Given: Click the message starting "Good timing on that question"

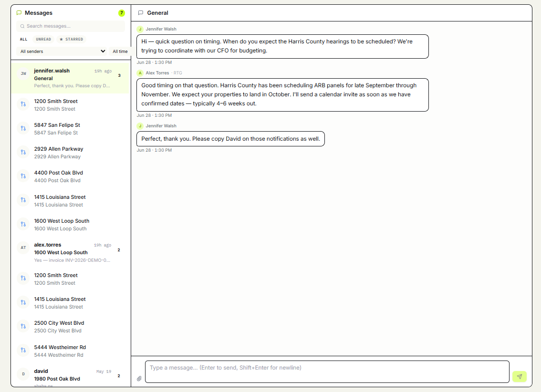Looking at the screenshot, I should [282, 95].
